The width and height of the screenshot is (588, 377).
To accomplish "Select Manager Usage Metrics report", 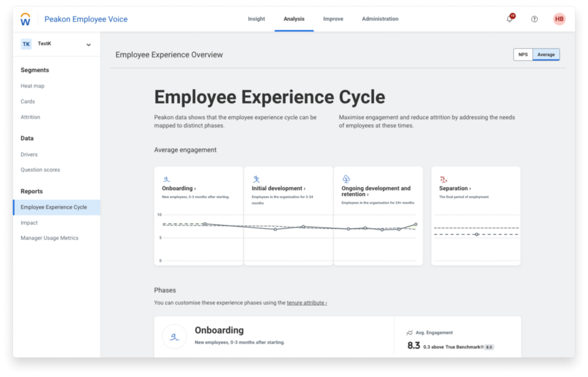I will pos(49,238).
